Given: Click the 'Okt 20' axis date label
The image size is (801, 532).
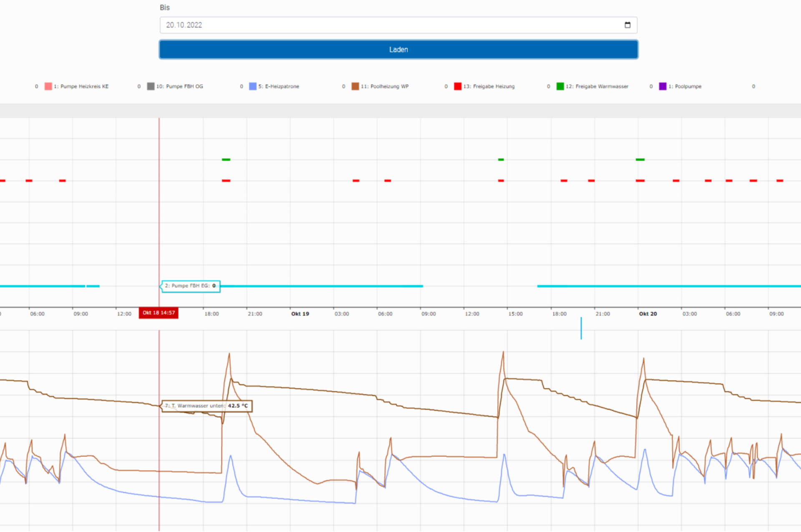Looking at the screenshot, I should [x=648, y=314].
